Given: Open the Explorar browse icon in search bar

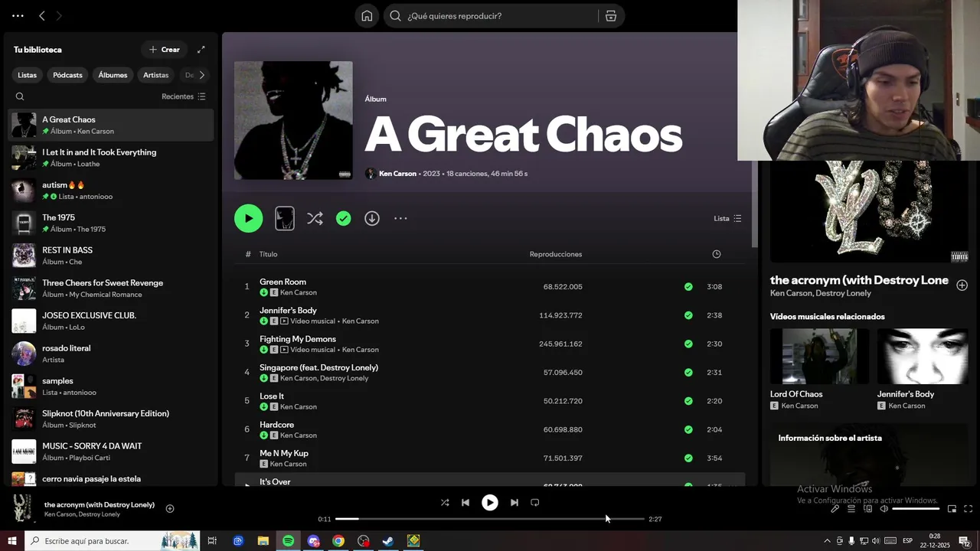Looking at the screenshot, I should coord(611,16).
